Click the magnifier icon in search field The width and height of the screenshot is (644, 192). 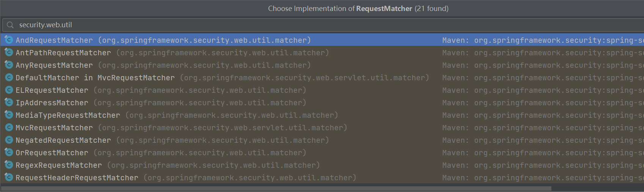[10, 25]
